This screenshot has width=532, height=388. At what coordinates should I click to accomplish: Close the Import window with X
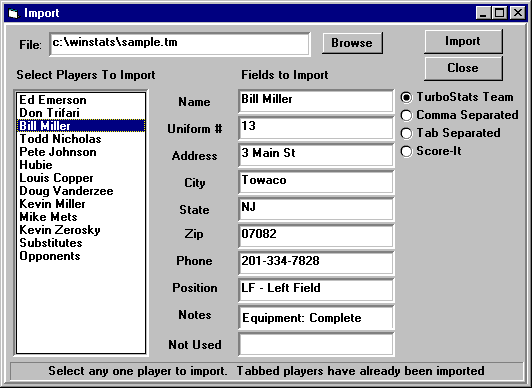[x=518, y=13]
